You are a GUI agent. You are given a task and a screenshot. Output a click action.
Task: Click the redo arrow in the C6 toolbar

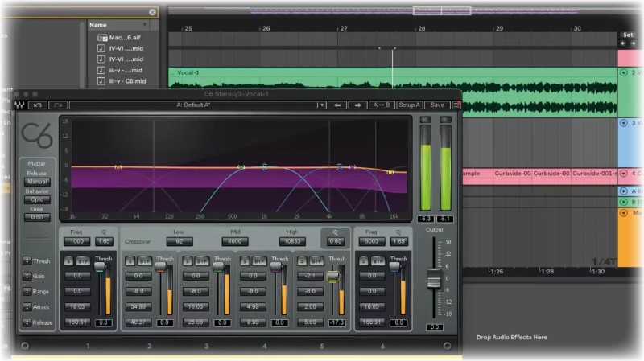pyautogui.click(x=58, y=105)
